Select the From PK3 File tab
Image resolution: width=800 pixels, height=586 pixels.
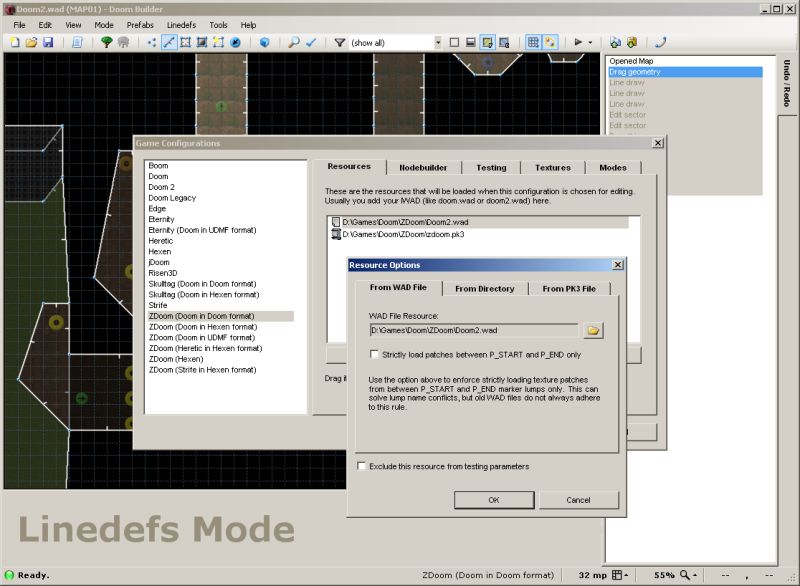[569, 289]
